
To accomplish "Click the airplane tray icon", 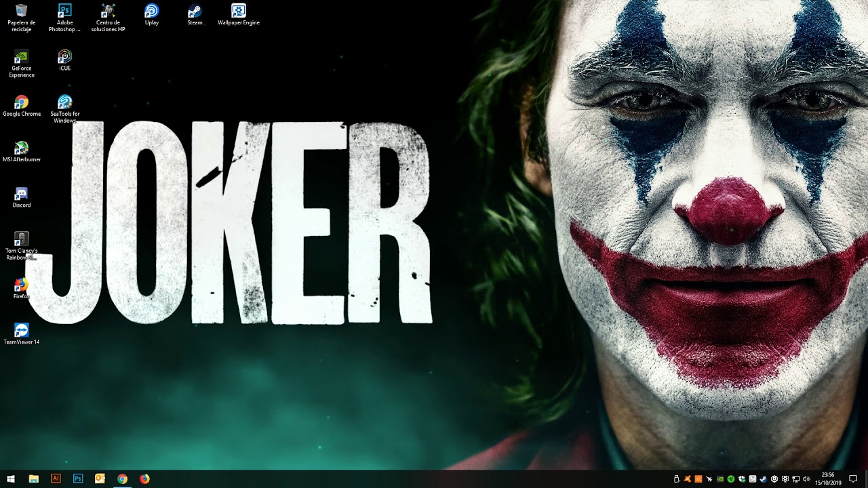I will [x=709, y=479].
